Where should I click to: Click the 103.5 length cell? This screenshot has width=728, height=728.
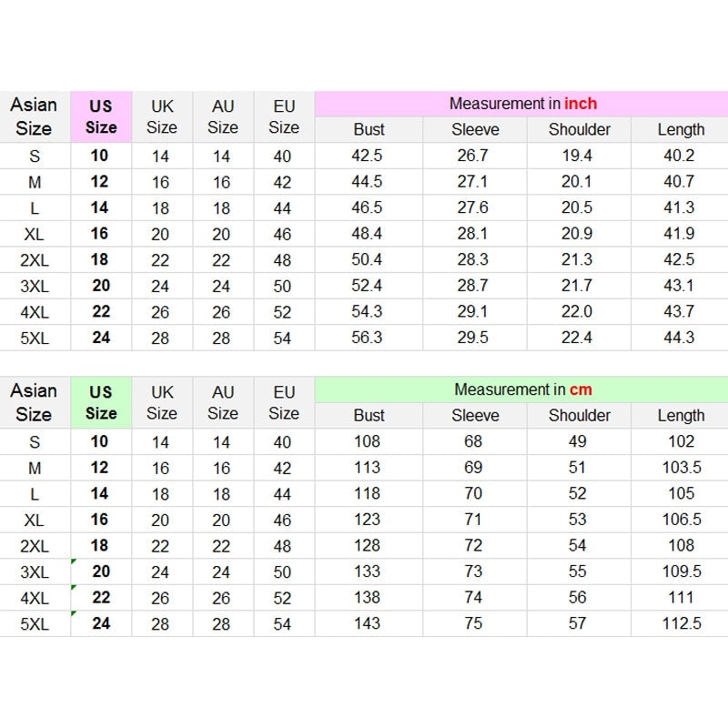coord(681,468)
